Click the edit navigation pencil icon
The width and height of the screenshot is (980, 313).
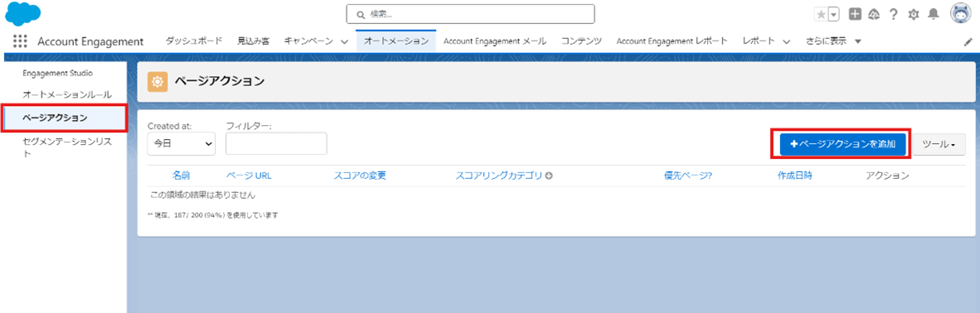968,42
